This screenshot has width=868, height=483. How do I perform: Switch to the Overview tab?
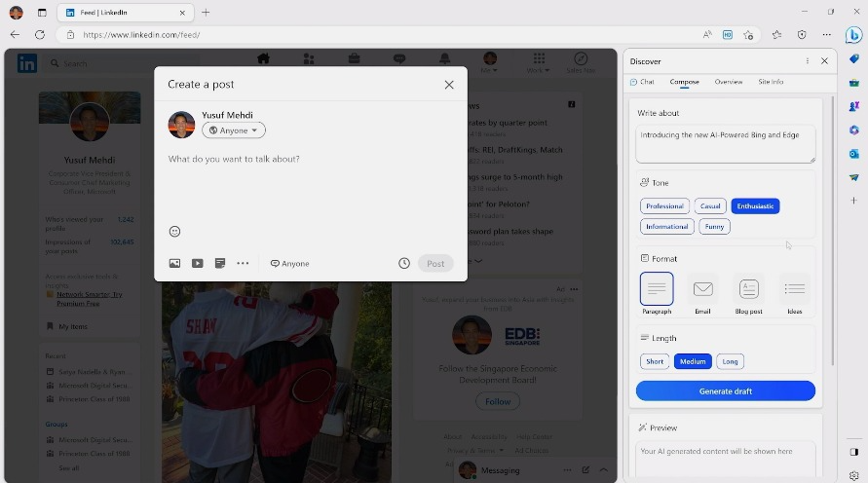(729, 82)
